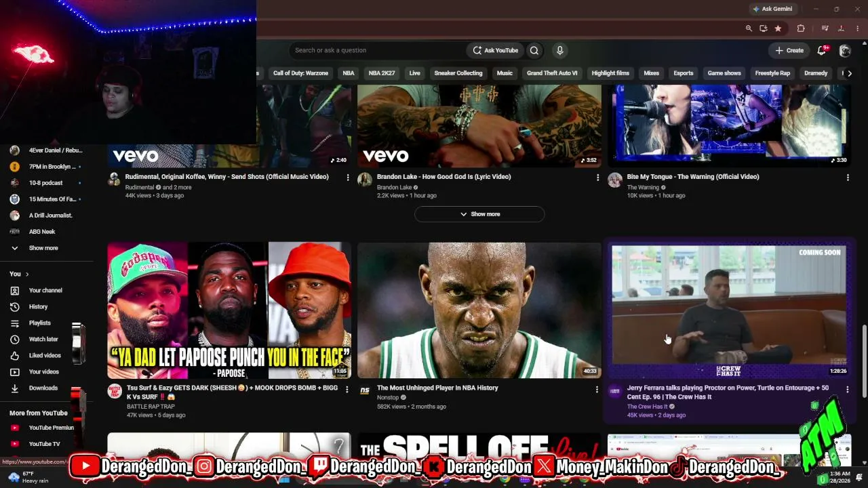The width and height of the screenshot is (868, 488).
Task: Open the YouTube notifications bell
Action: [822, 50]
